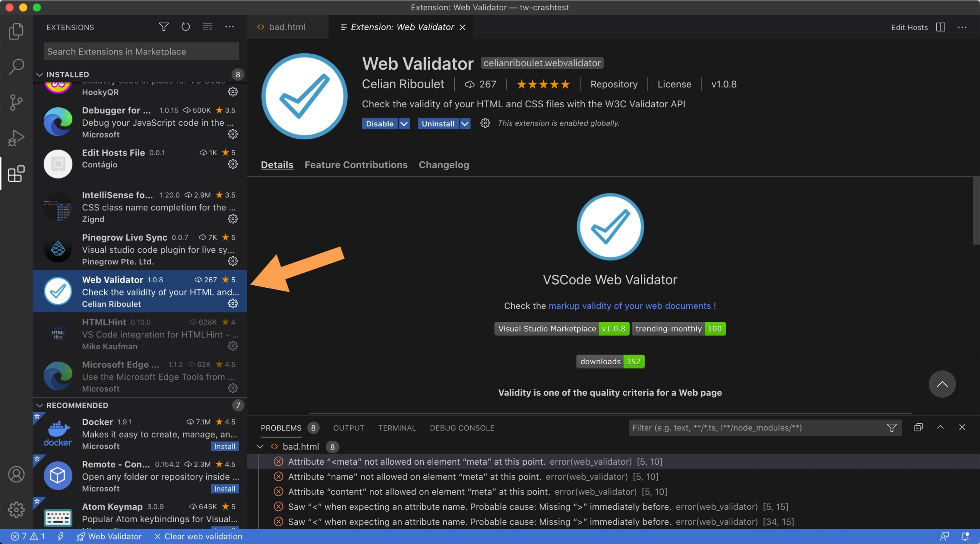
Task: Split the editor to the right
Action: 941,27
